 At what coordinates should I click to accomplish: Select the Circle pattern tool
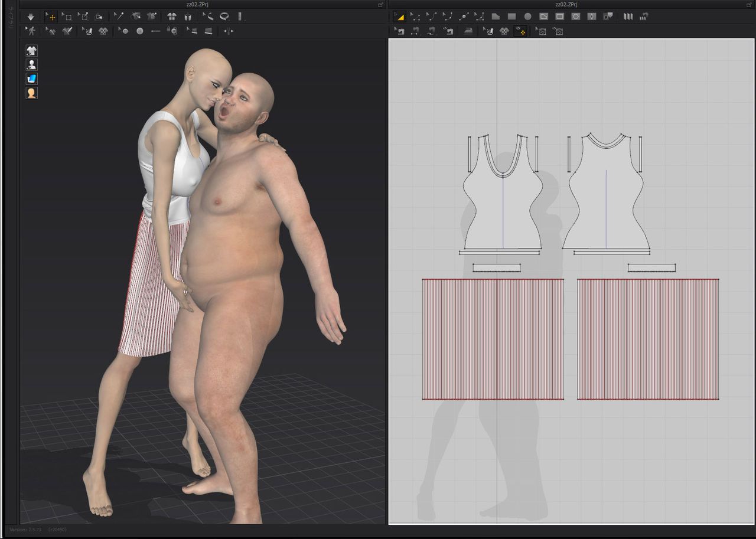pos(528,17)
